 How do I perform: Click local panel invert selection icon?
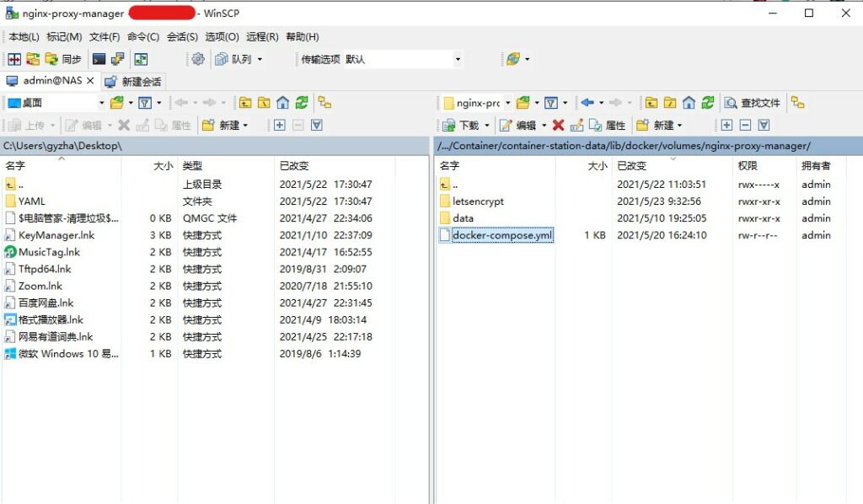coord(317,126)
